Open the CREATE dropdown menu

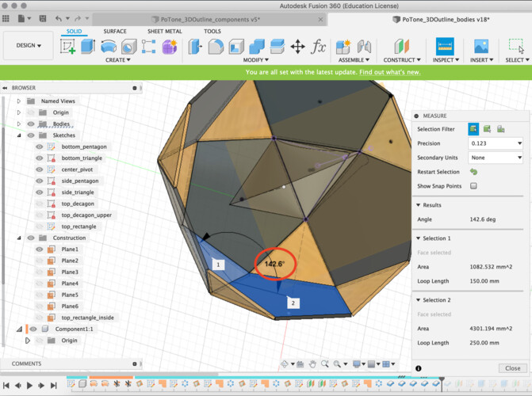[x=117, y=60]
